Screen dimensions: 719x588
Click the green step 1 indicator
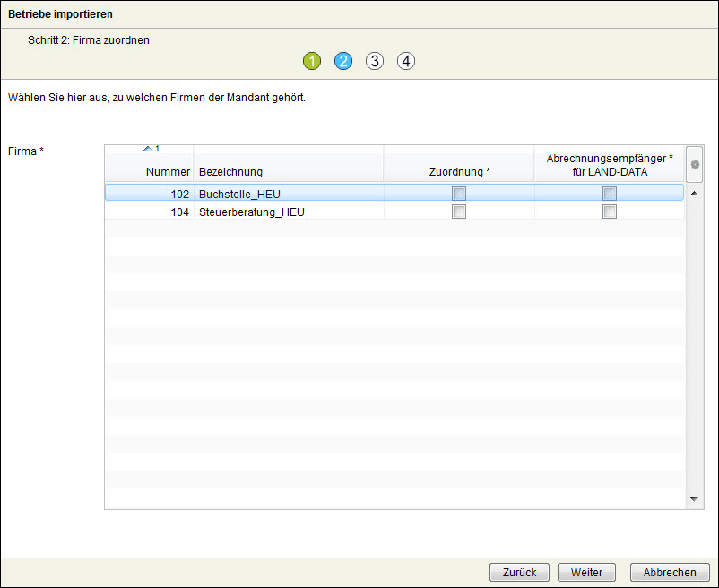pyautogui.click(x=312, y=61)
